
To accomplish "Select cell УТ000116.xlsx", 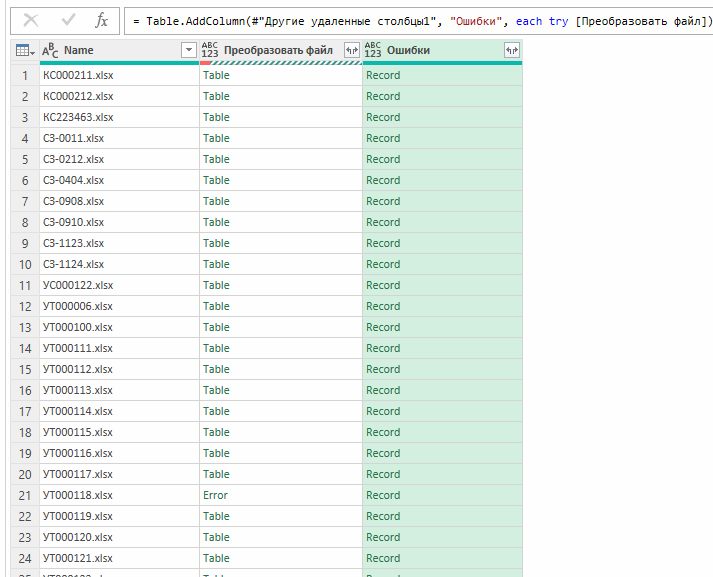I will pos(119,453).
